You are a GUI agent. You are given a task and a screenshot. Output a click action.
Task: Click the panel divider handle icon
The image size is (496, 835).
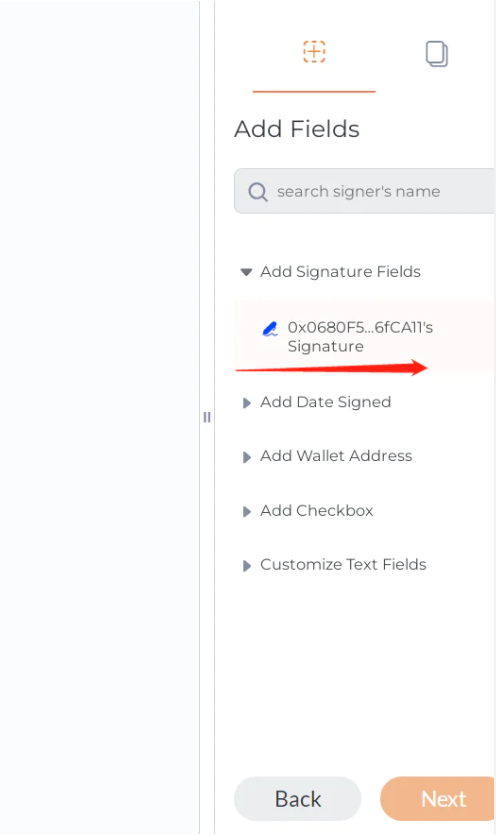coord(207,417)
